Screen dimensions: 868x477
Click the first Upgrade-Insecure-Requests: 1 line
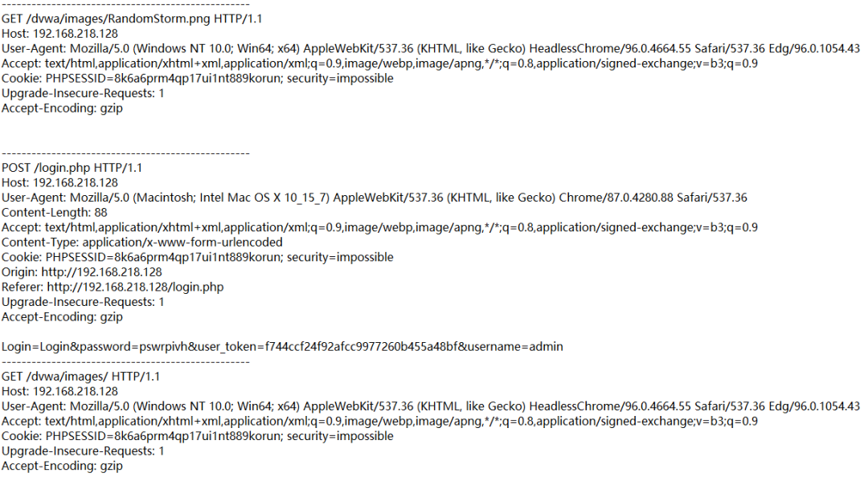click(83, 93)
